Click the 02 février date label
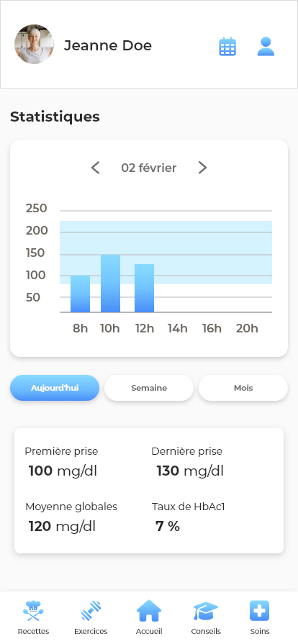This screenshot has height=644, width=298. (149, 168)
